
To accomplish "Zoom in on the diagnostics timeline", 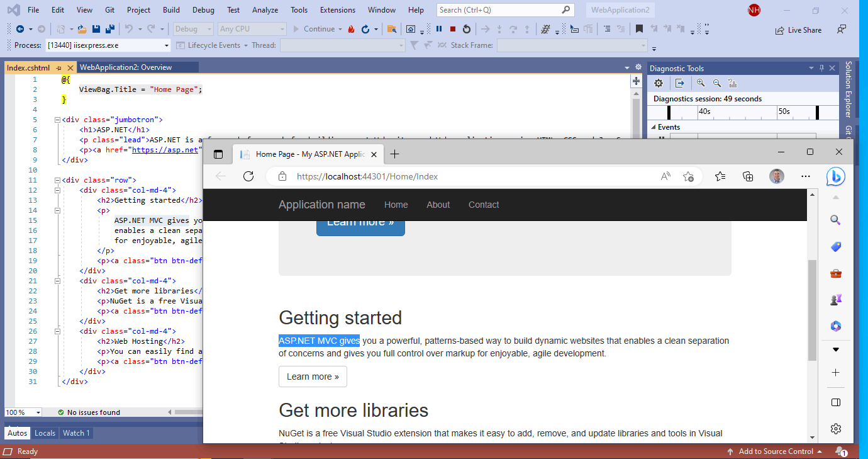I will point(701,83).
